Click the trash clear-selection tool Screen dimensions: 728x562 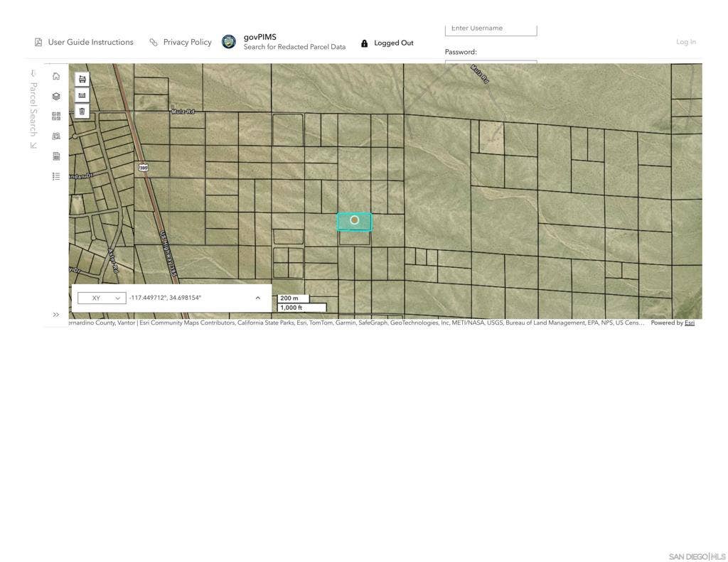pos(82,111)
